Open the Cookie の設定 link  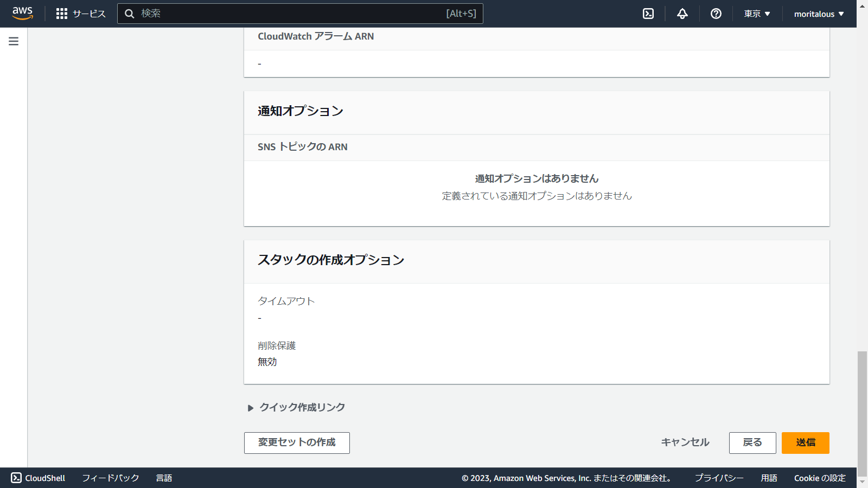[x=820, y=478]
